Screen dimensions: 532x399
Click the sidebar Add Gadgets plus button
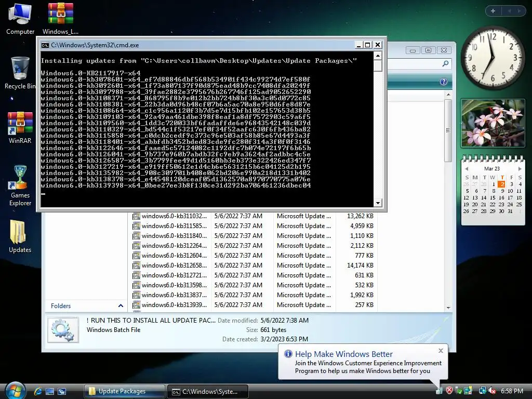point(493,11)
